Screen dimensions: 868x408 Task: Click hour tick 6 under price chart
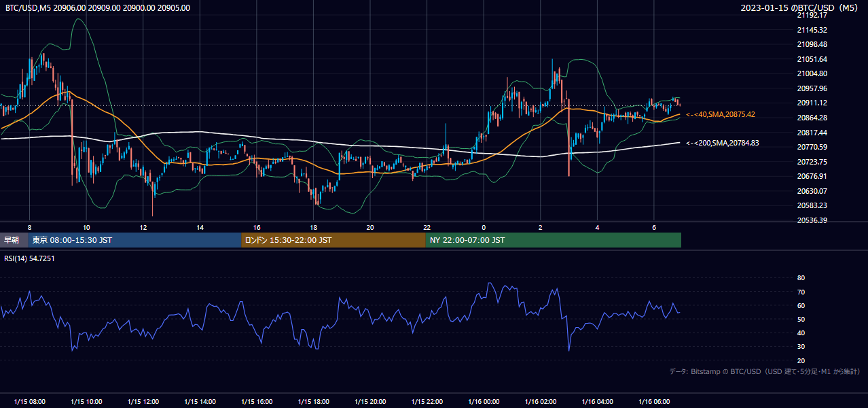(654, 227)
